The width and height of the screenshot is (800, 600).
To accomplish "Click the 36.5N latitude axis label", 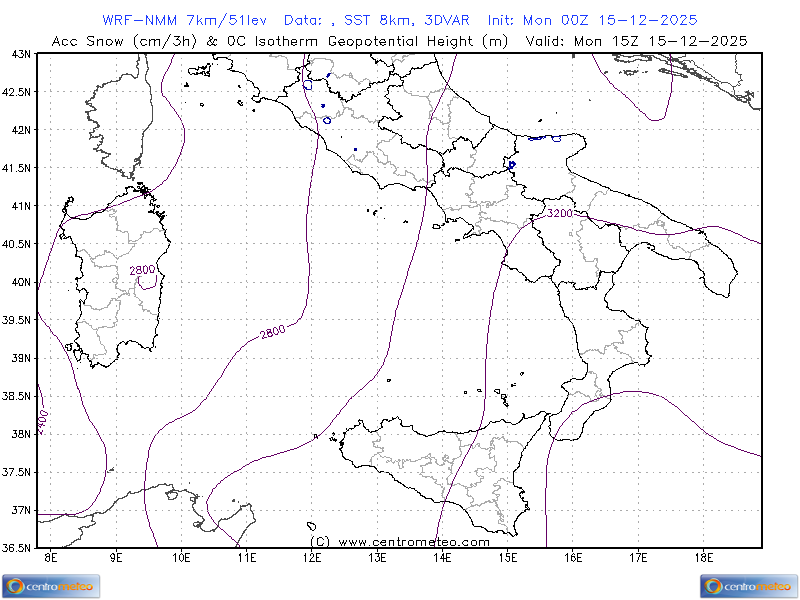I will pos(16,548).
